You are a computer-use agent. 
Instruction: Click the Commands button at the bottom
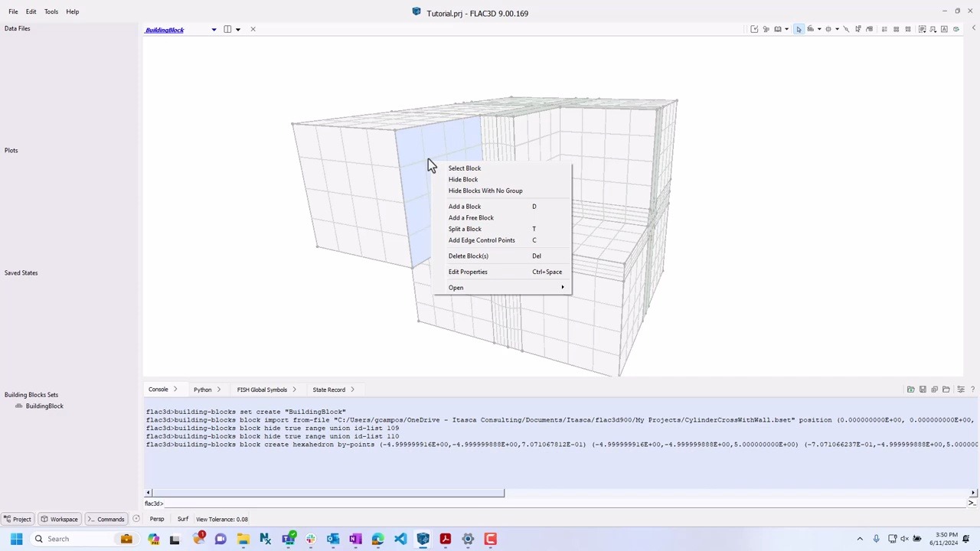click(110, 519)
